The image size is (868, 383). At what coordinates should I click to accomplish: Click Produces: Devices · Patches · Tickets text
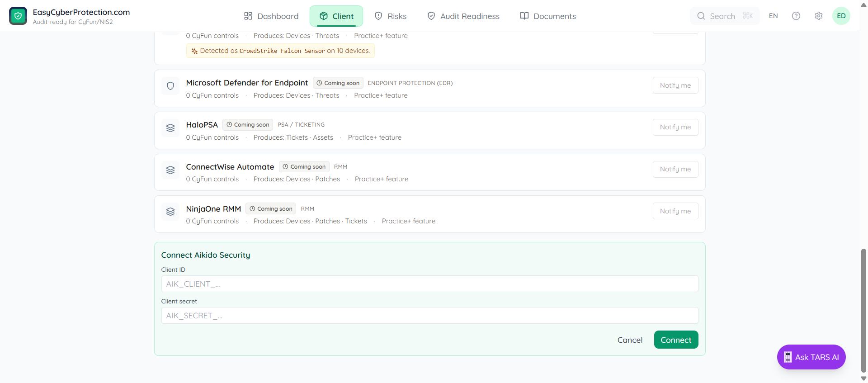tap(310, 221)
